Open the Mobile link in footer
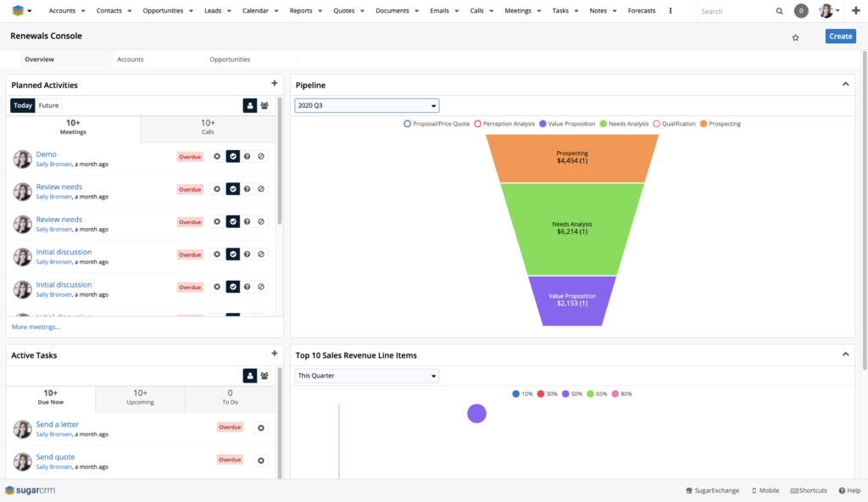Screen dimensions: 868x502 [765, 490]
